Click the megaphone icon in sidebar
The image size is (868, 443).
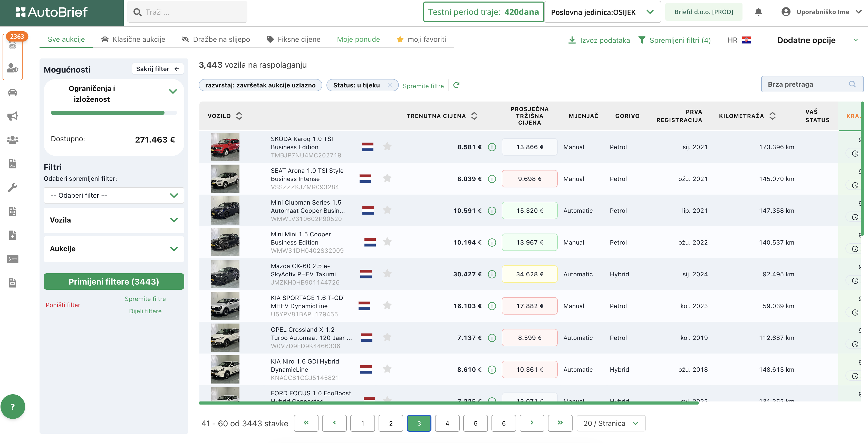click(13, 116)
